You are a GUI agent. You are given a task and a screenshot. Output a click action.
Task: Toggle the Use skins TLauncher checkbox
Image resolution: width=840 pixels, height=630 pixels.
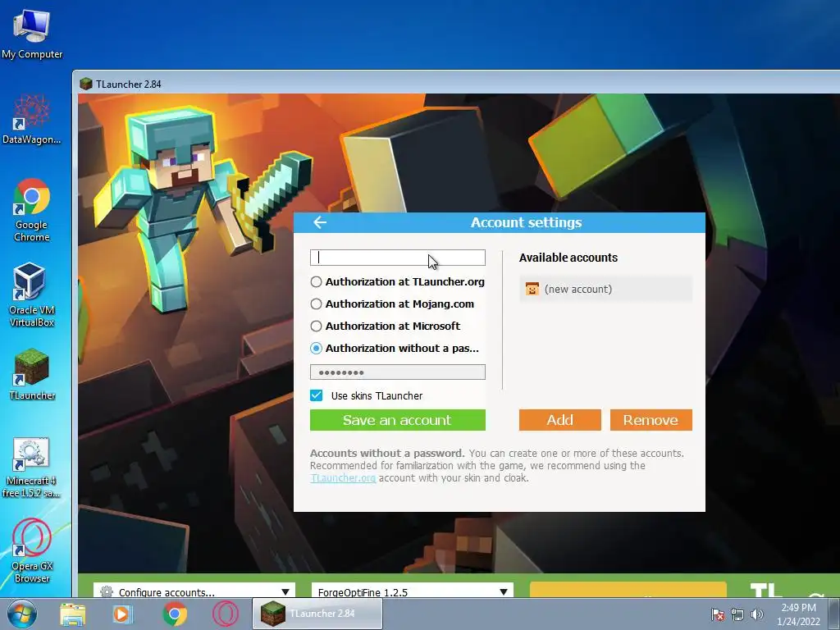(316, 395)
